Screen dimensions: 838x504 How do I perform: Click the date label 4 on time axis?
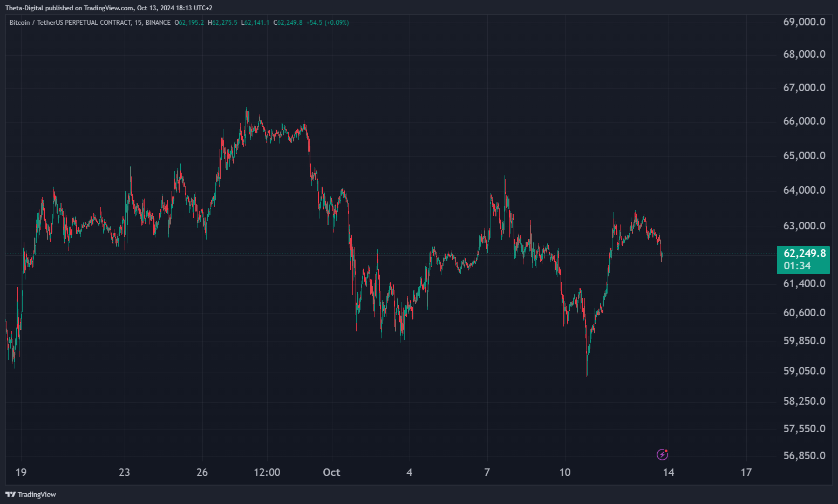(x=410, y=473)
